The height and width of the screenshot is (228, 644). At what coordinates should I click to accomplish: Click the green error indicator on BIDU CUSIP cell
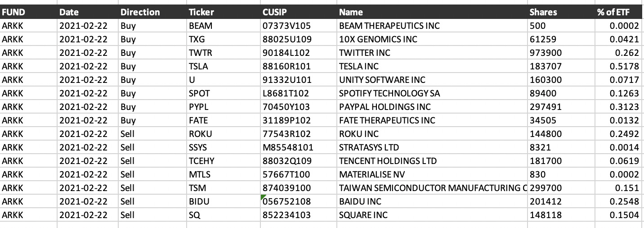click(x=262, y=197)
